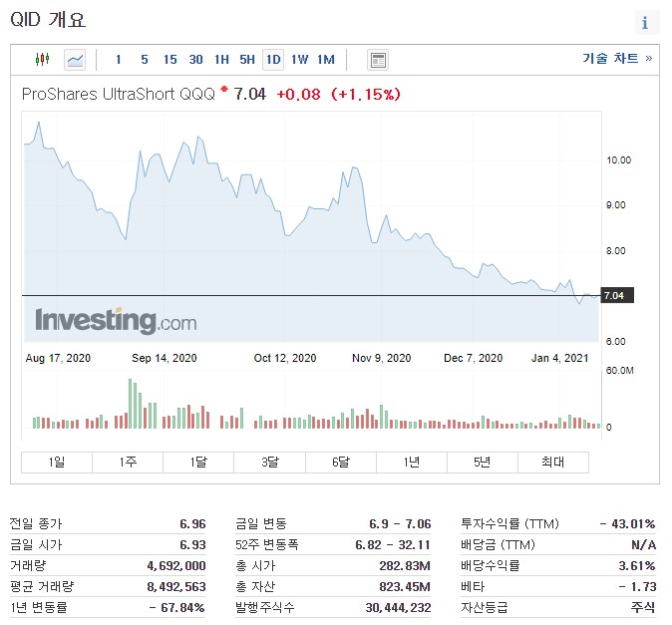Click the 발행주식수 value 30,444,232
672x625 pixels.
398,607
